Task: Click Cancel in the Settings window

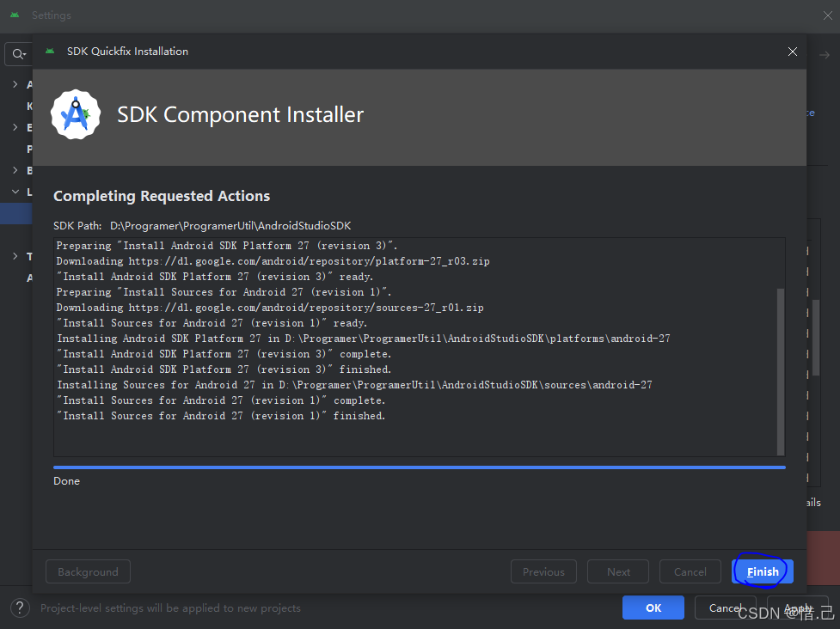Action: tap(726, 608)
